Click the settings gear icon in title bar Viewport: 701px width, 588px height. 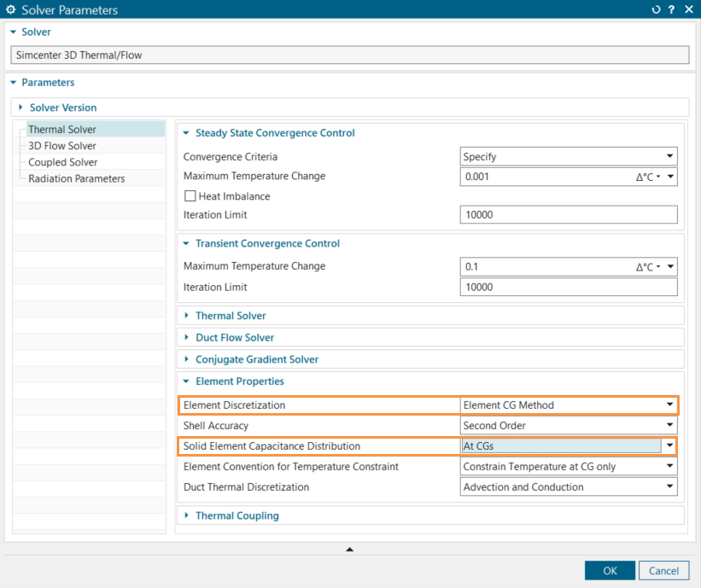click(x=10, y=10)
